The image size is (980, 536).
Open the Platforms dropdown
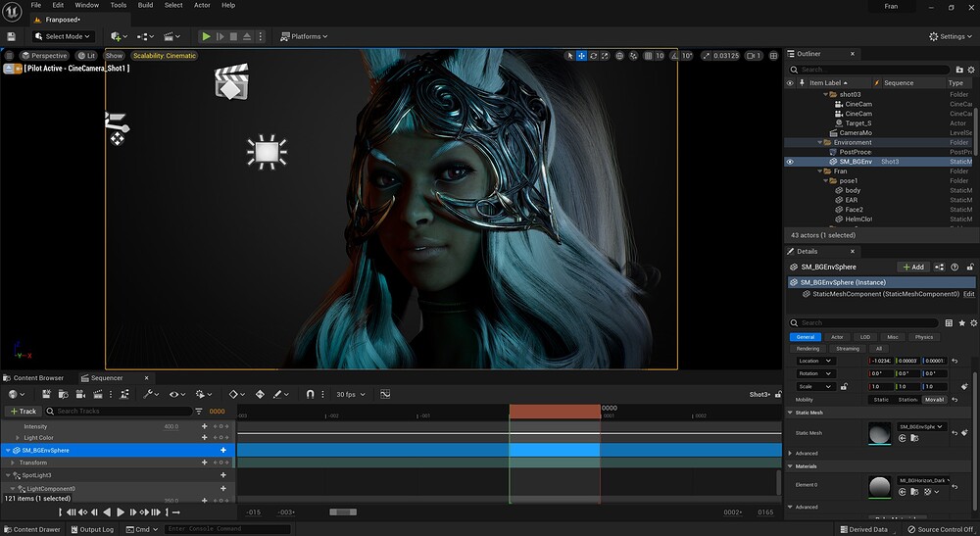(x=304, y=36)
